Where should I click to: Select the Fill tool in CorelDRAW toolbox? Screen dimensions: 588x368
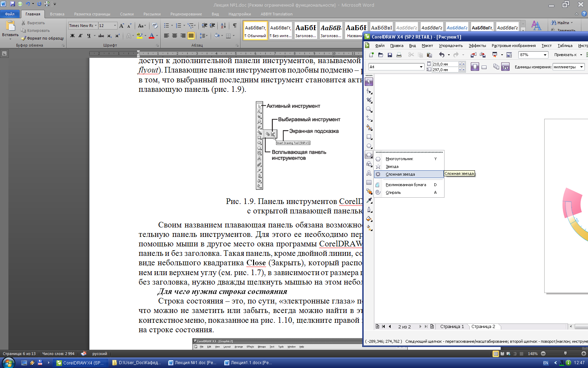click(x=369, y=219)
